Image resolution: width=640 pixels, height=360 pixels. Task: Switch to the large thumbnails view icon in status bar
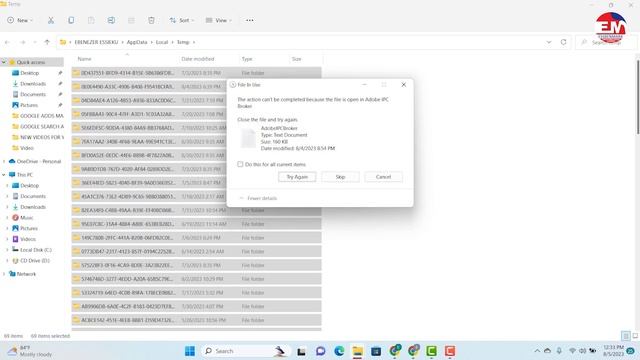635,336
